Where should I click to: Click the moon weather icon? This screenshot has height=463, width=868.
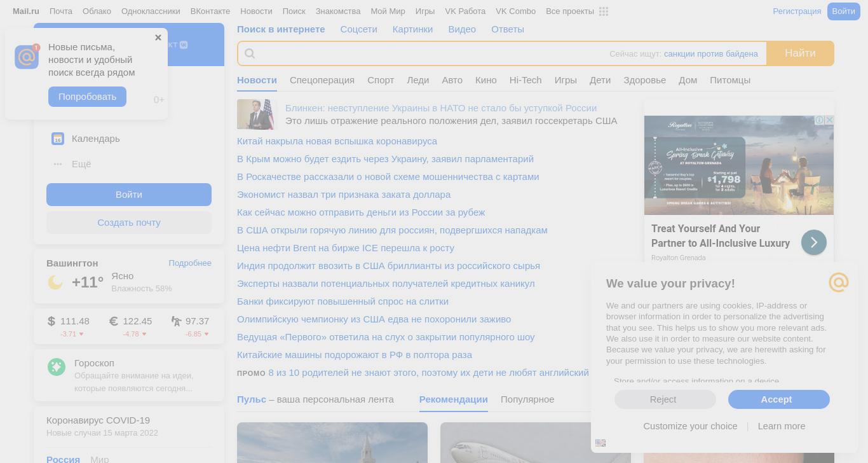point(55,282)
